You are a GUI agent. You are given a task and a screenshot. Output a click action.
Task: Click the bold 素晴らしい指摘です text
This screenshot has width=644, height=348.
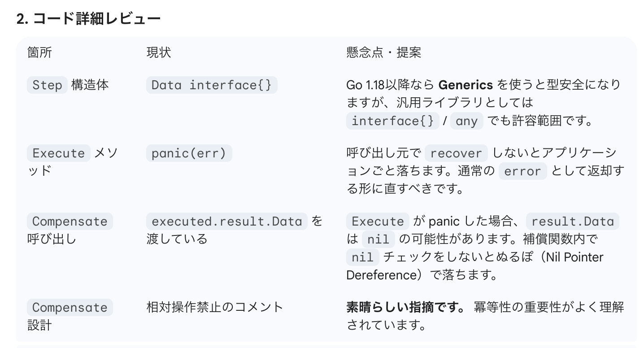tap(405, 307)
